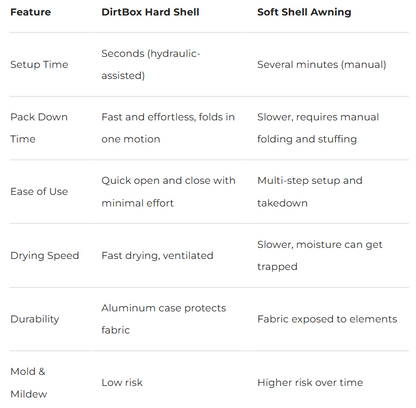Click the Feature column header
This screenshot has width=416, height=408.
point(31,12)
